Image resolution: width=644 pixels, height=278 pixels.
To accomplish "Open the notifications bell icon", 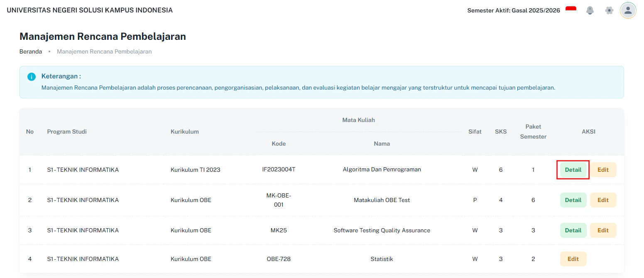I will 590,10.
